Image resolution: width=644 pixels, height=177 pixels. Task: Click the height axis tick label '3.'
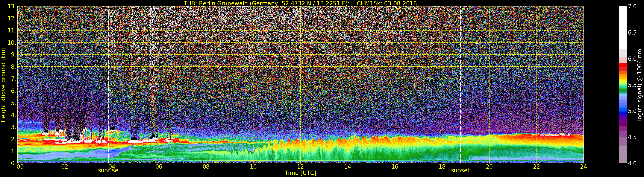[13, 127]
